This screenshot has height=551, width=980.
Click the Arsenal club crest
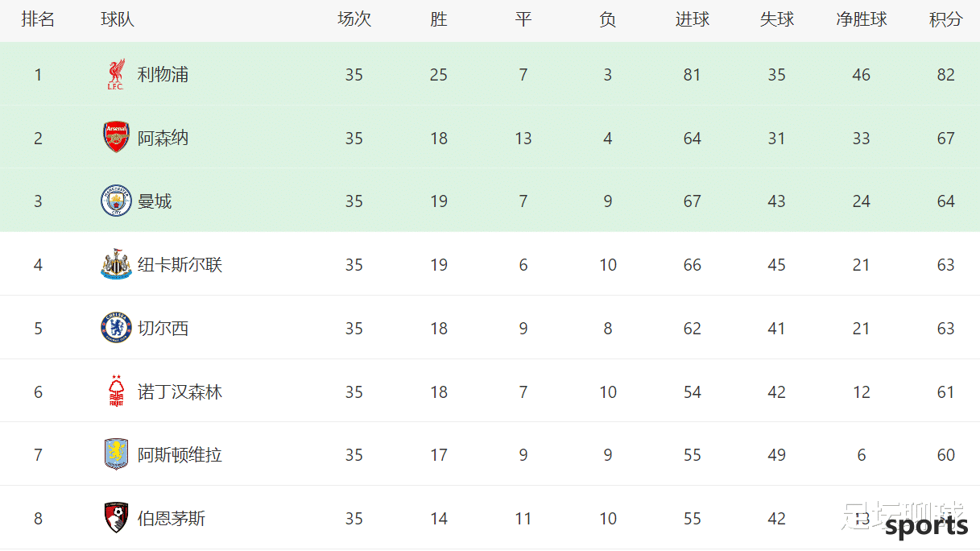[116, 138]
